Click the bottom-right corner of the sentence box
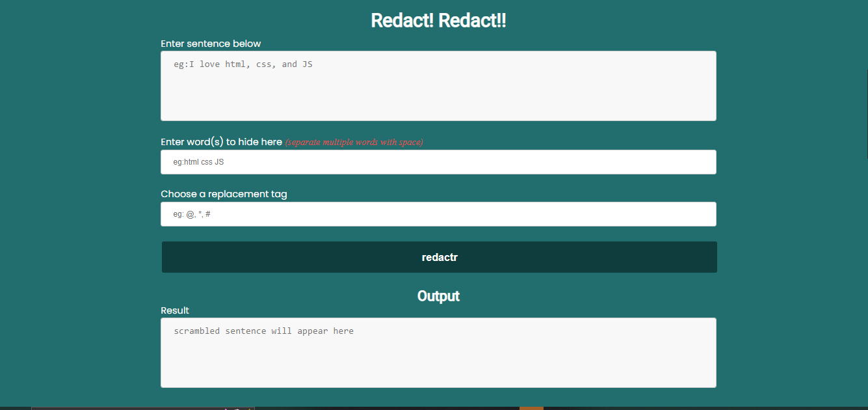 coord(713,117)
